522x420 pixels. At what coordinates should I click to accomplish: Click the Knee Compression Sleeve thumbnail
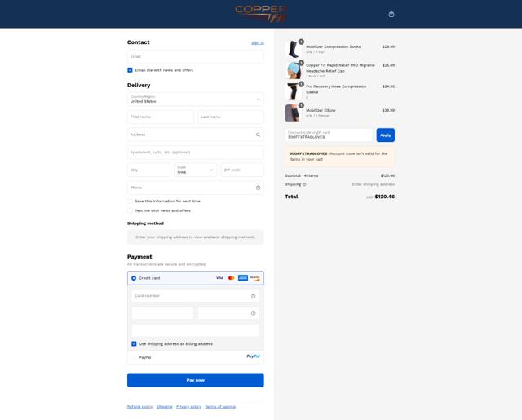(294, 91)
